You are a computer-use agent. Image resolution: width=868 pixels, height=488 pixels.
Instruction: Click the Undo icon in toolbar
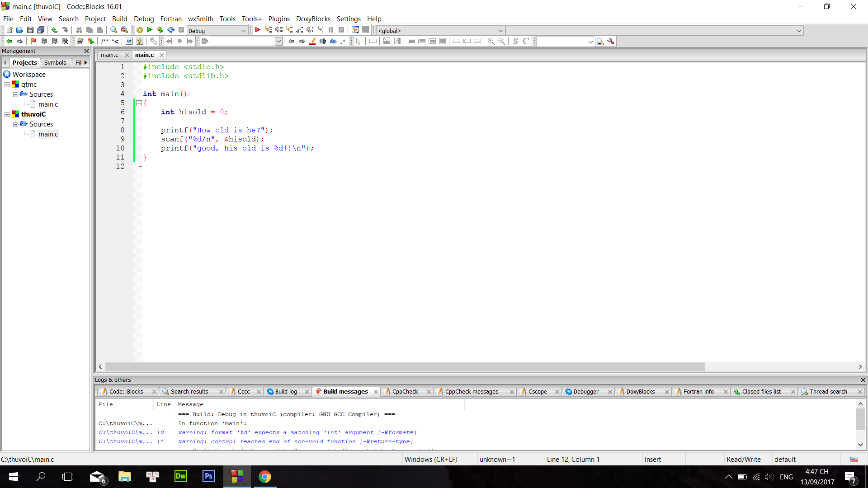coord(54,30)
